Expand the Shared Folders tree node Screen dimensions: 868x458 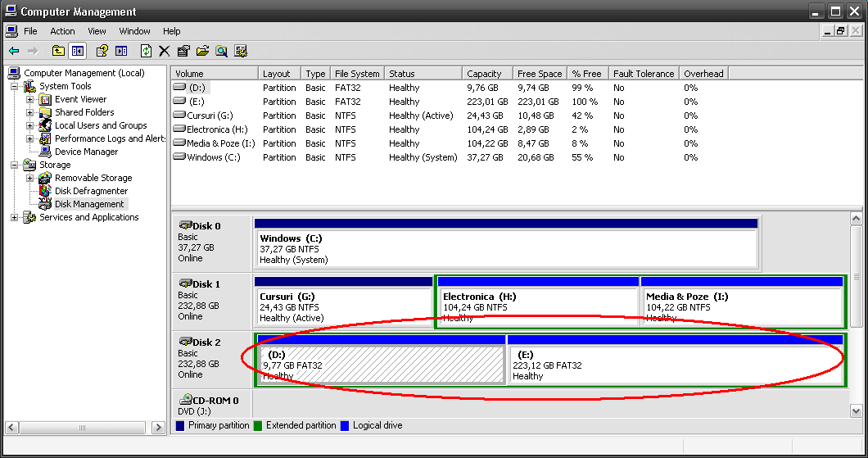(30, 112)
